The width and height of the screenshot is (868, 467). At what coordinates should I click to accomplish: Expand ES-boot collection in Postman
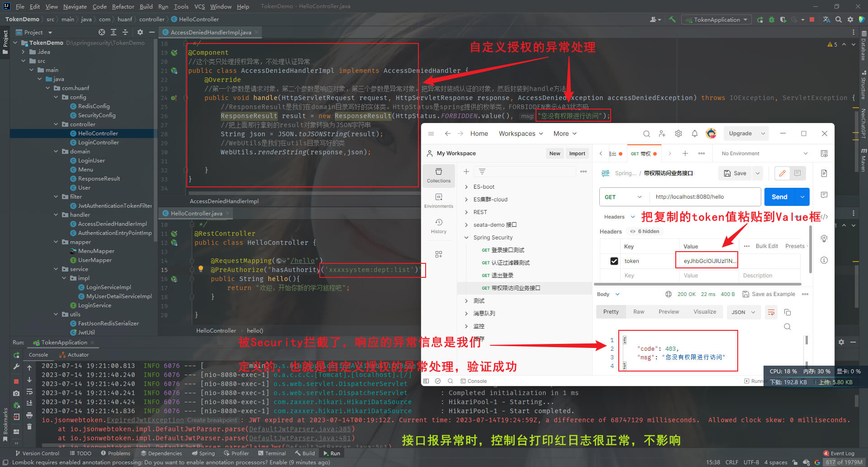[466, 187]
